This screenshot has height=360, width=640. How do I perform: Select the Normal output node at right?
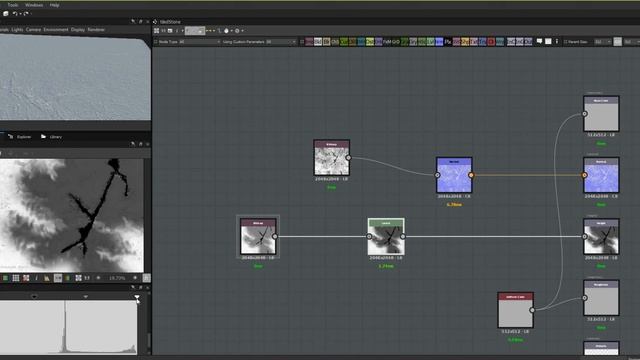click(x=601, y=175)
